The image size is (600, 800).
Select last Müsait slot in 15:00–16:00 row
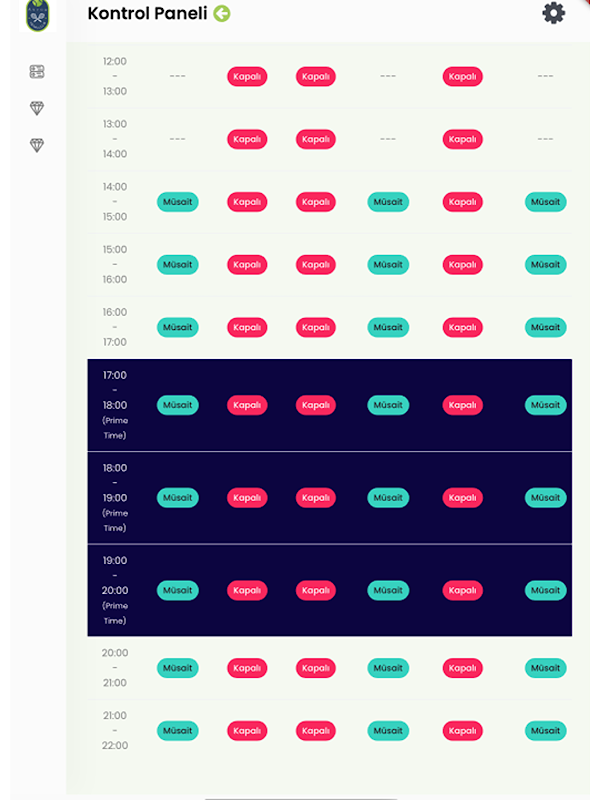[545, 265]
